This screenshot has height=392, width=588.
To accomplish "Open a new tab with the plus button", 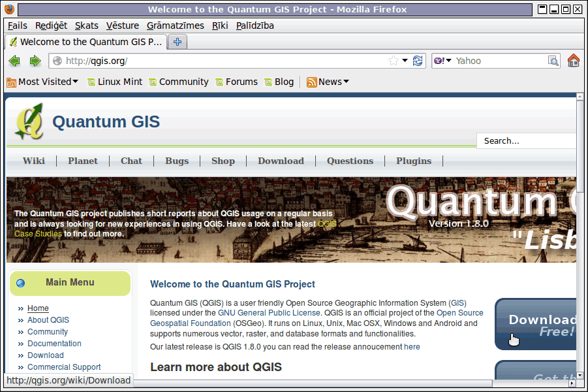I will (x=178, y=42).
